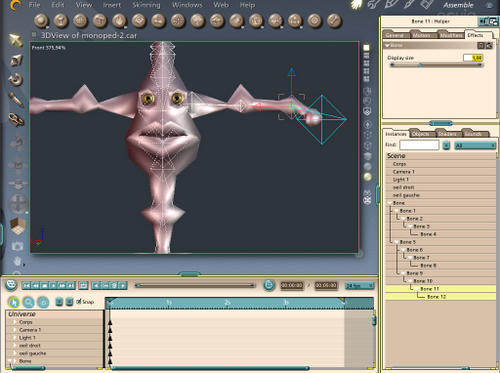Click the camera icon in left toolbar
Screen dimensions: 500x373
17,246
